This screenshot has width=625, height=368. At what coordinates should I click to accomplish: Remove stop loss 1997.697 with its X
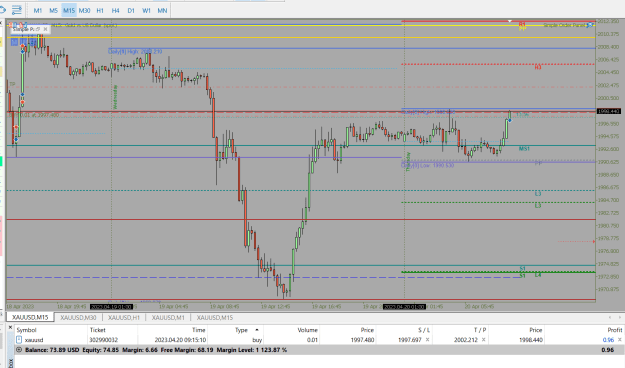(x=427, y=340)
